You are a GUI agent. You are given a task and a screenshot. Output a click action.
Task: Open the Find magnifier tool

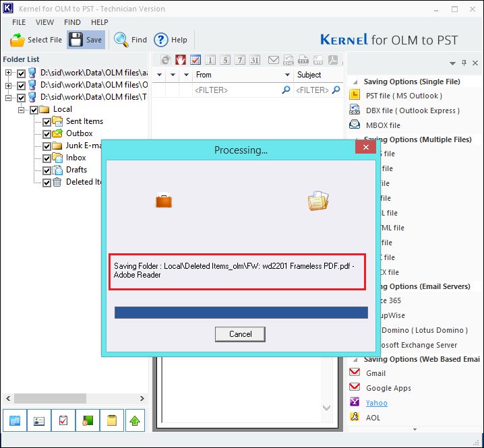(130, 40)
